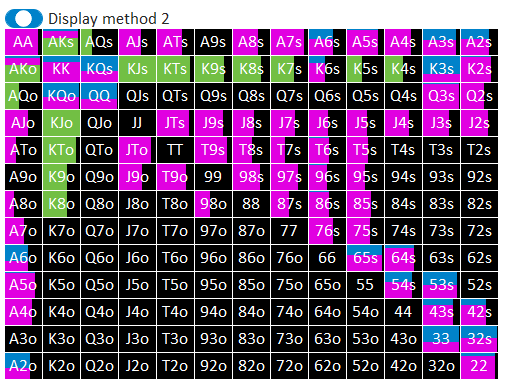Image resolution: width=508 pixels, height=388 pixels.
Task: Select the JTo hand cell
Action: tap(137, 150)
